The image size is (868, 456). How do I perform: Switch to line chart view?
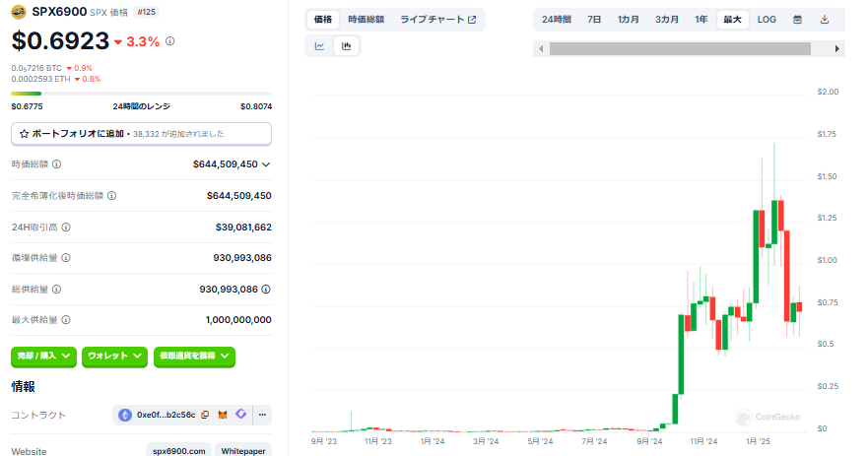[x=320, y=45]
